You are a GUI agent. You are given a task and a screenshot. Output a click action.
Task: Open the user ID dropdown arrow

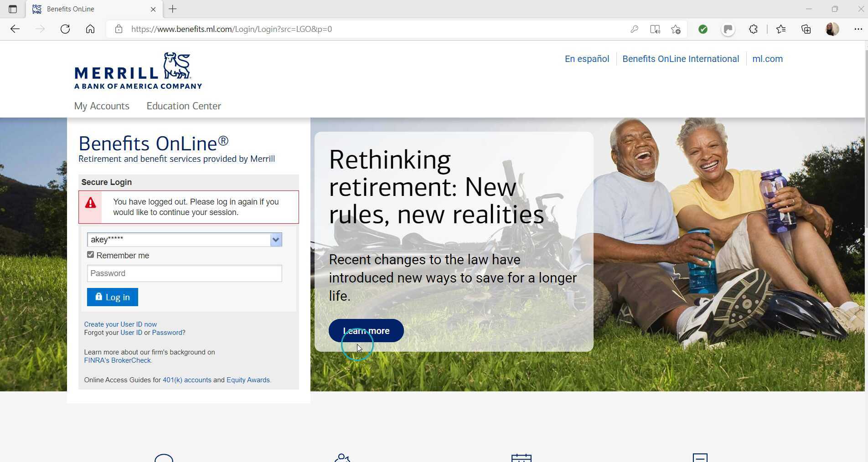[275, 240]
